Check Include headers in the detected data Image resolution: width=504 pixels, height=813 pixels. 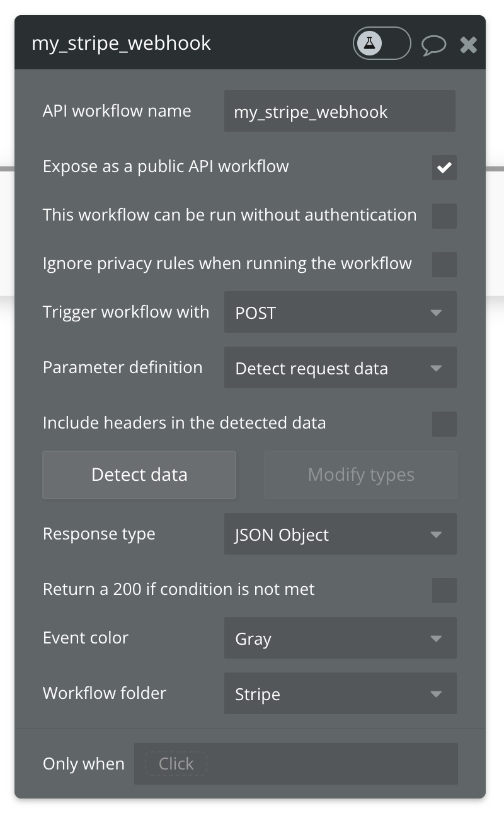[x=444, y=424]
